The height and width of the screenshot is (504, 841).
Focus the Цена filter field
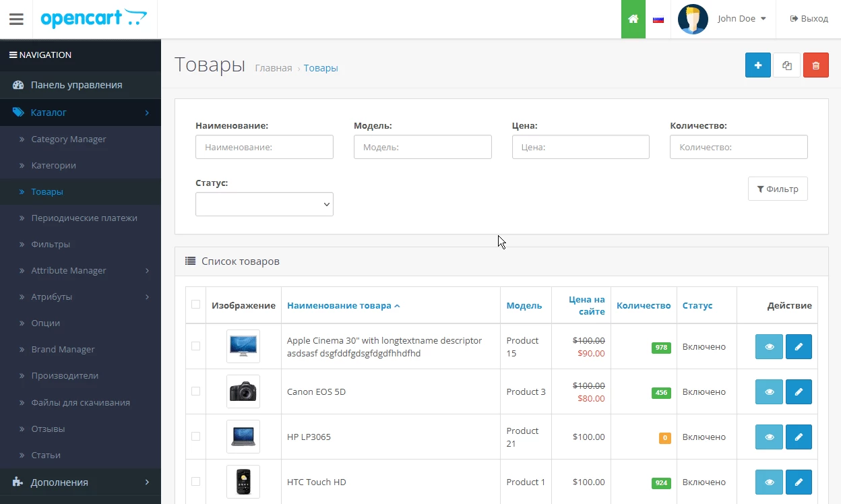coord(581,147)
